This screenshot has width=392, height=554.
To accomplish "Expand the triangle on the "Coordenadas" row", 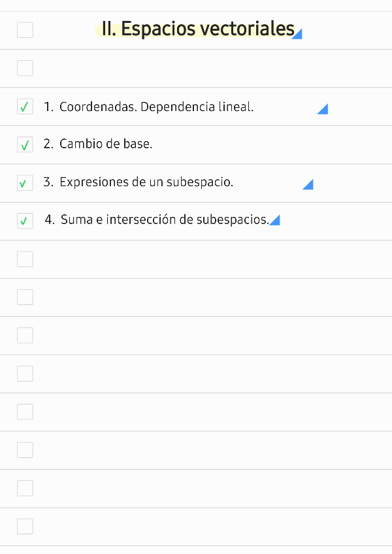I will point(323,110).
